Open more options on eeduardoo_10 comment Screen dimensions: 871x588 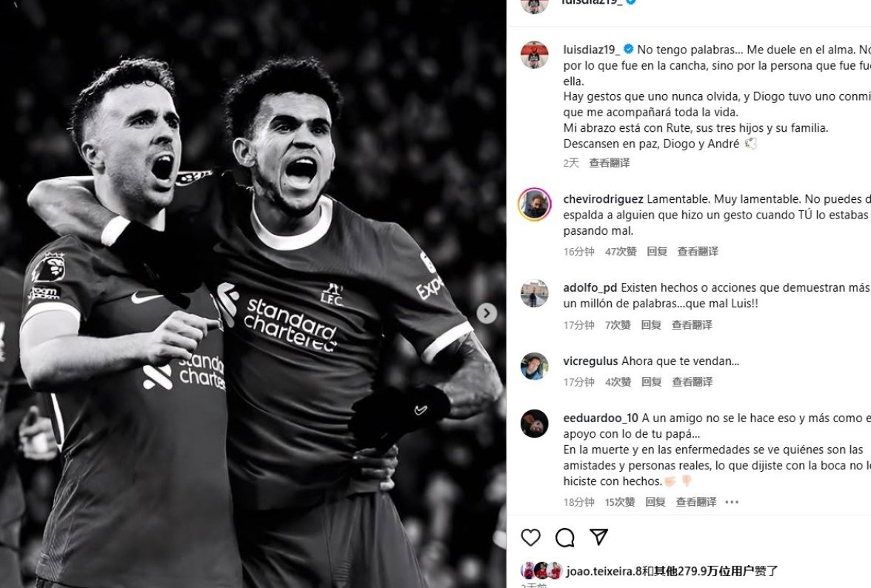point(732,502)
